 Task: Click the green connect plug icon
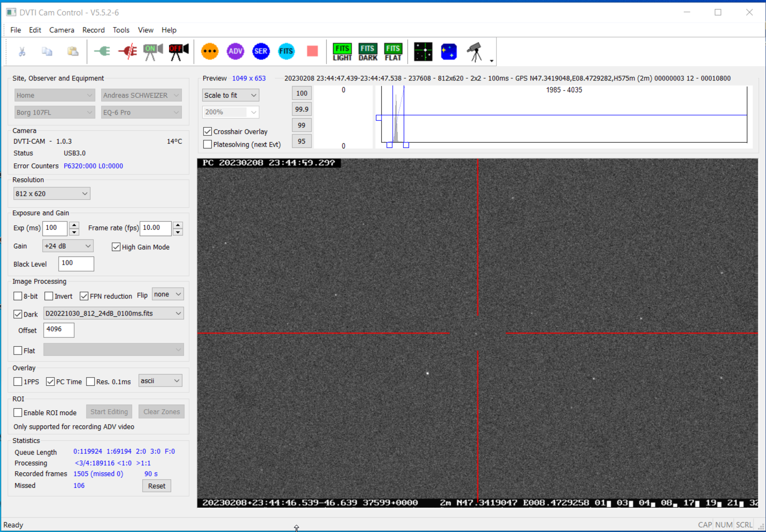(102, 51)
